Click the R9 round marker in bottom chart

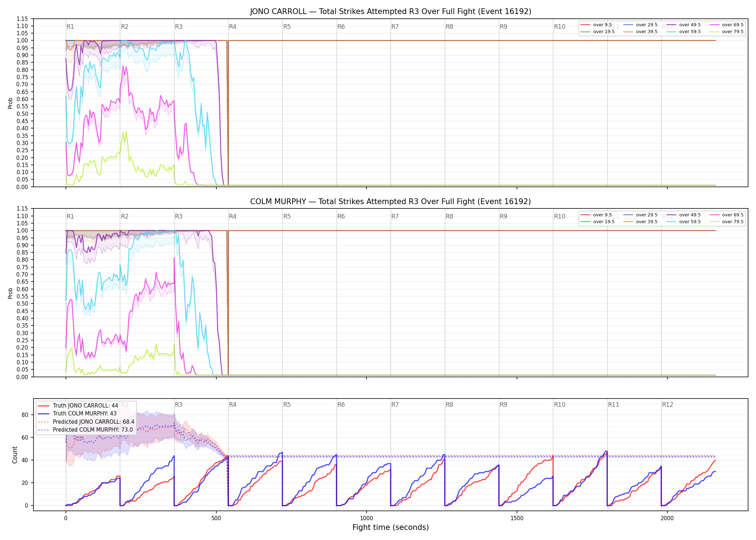(x=503, y=405)
